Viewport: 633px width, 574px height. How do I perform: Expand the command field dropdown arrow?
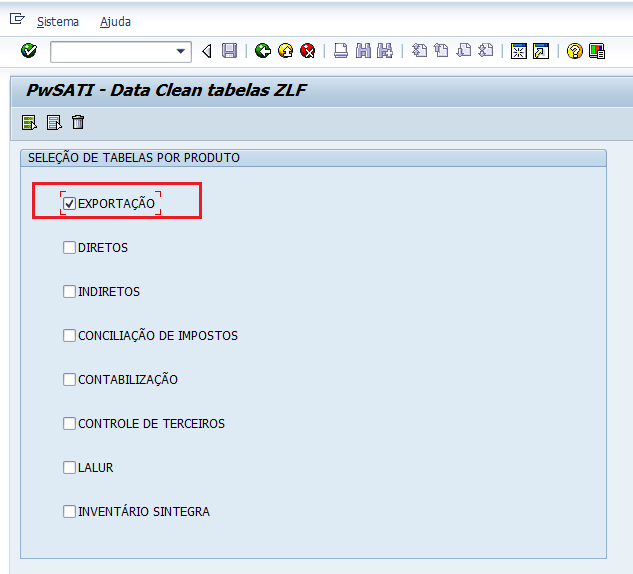[x=181, y=51]
